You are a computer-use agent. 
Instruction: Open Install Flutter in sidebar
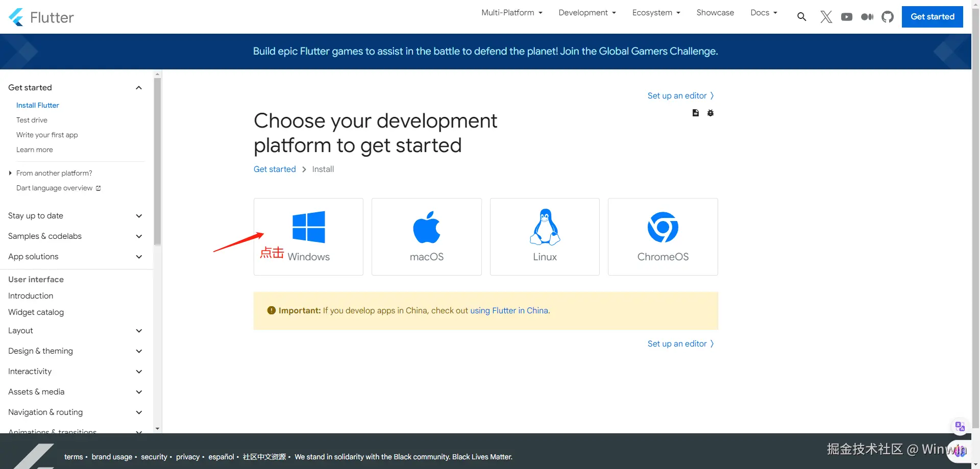pyautogui.click(x=38, y=105)
